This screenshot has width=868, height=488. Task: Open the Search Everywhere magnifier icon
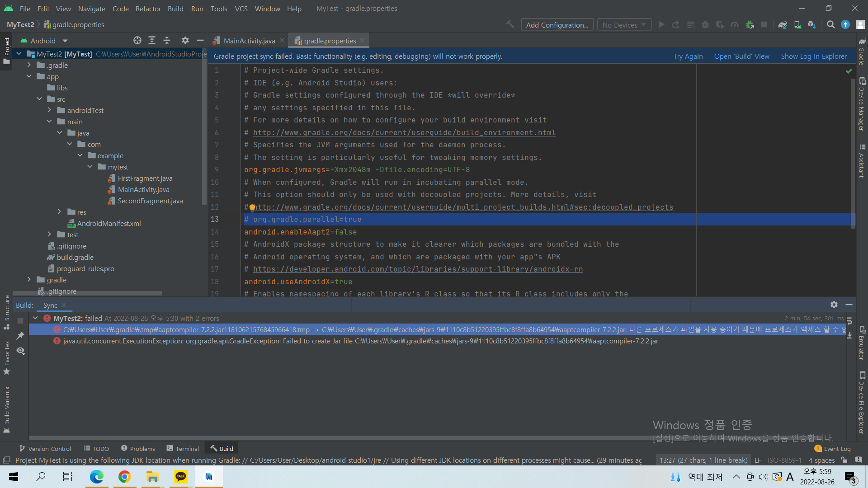(830, 25)
